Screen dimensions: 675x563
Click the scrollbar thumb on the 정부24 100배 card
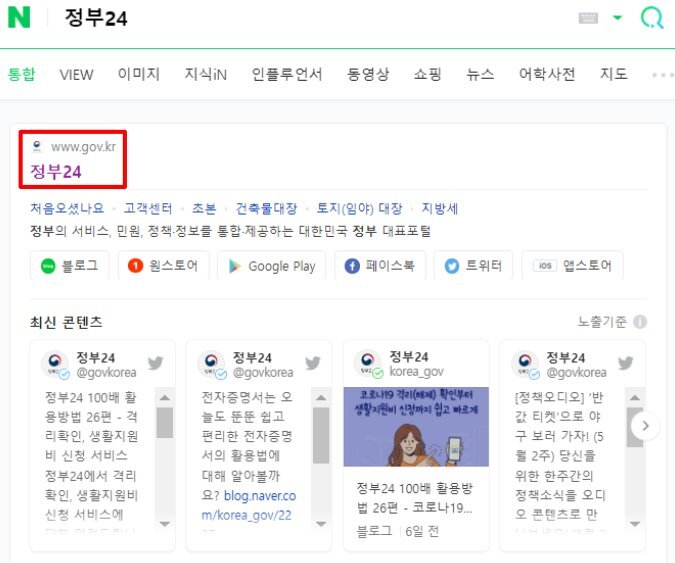click(x=164, y=423)
